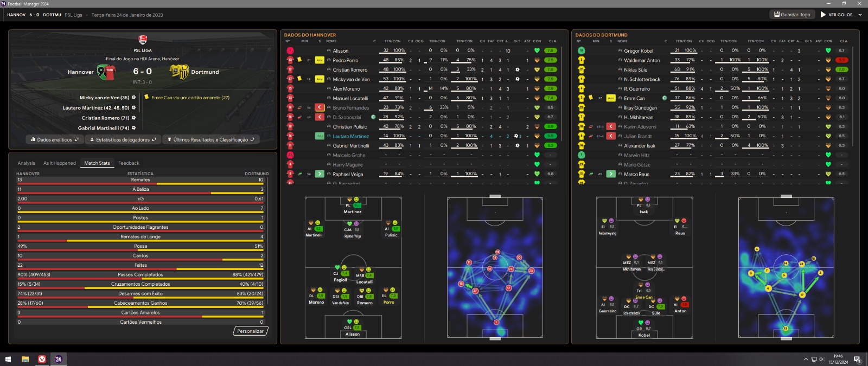Click the Hannover team kit badge
The height and width of the screenshot is (366, 868).
click(x=106, y=72)
